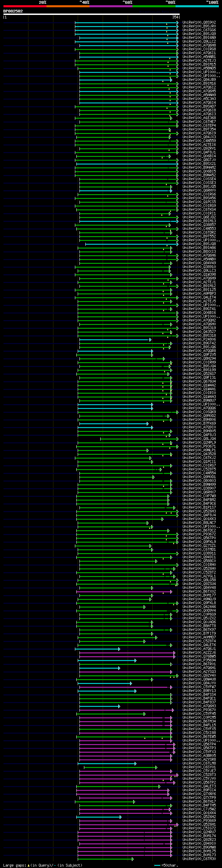This screenshot has height=868, width=222.
Task: Click the Large gaps legend text
Action: click(43, 865)
